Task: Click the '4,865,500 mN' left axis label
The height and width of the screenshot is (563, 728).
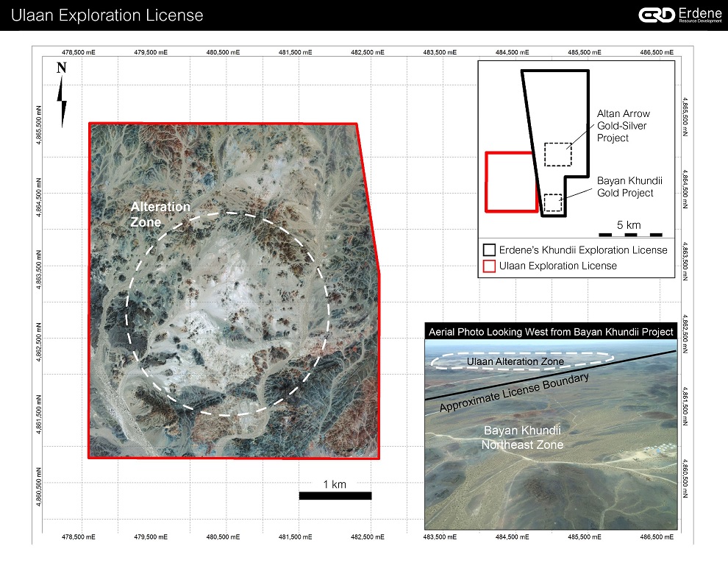Action: (x=39, y=125)
